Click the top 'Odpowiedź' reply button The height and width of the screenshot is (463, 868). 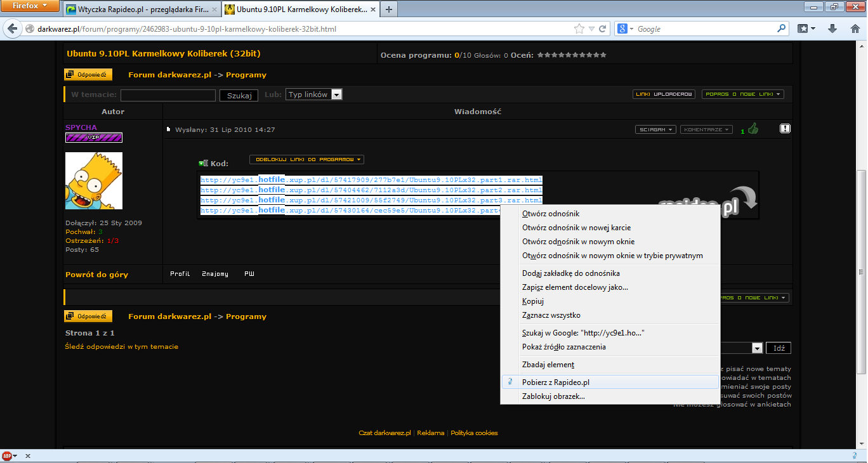pyautogui.click(x=88, y=75)
